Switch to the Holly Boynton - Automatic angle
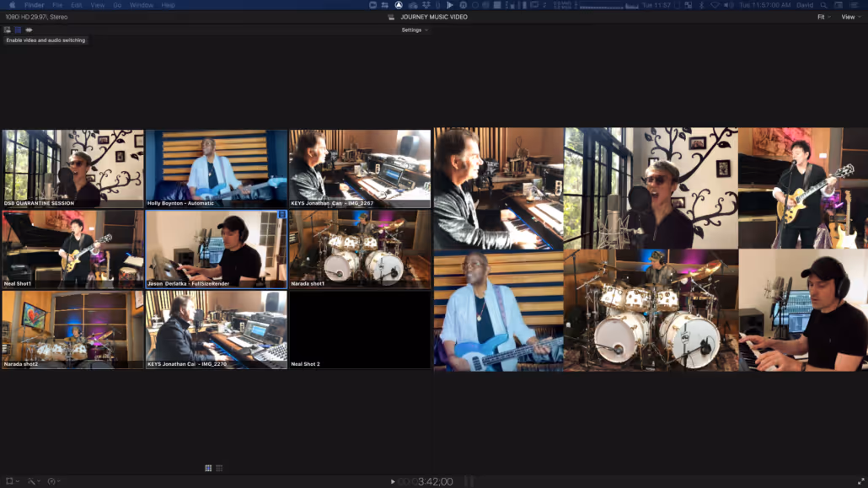 pyautogui.click(x=217, y=169)
